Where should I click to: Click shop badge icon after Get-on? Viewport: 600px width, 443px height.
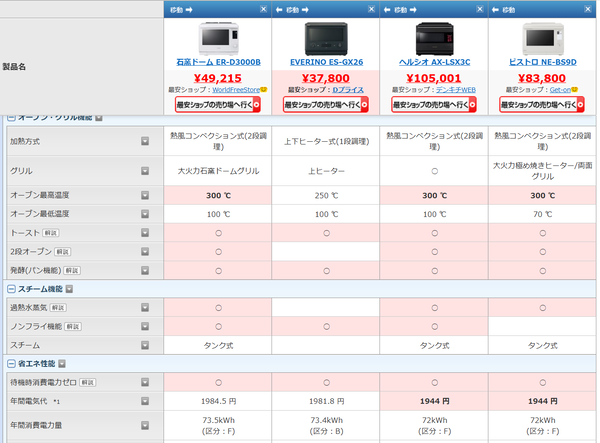coord(574,90)
